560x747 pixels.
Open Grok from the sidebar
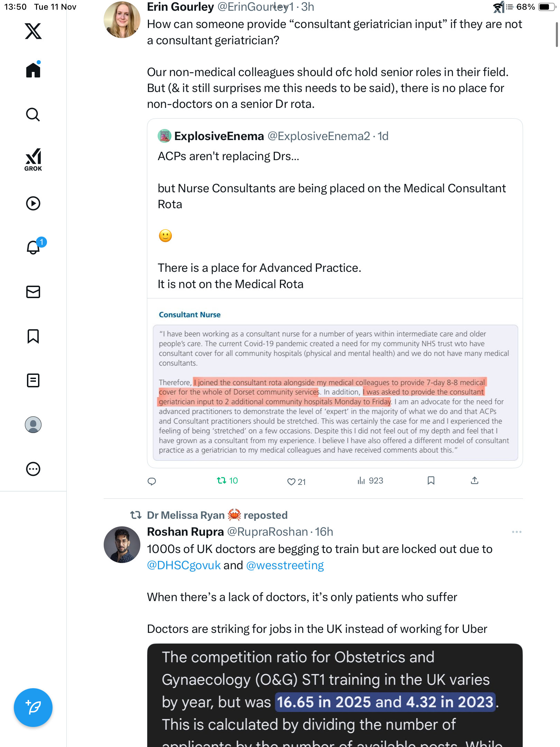coord(33,160)
